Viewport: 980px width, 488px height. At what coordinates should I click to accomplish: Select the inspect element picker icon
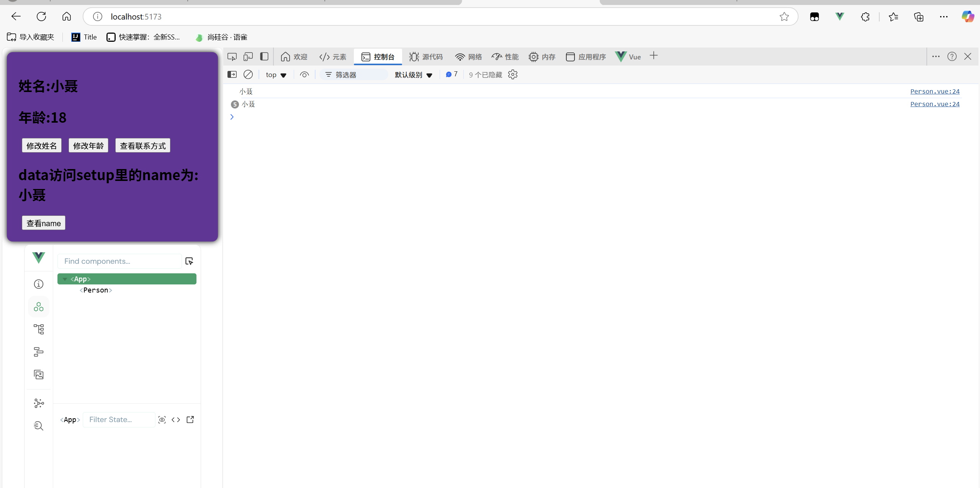click(x=232, y=57)
